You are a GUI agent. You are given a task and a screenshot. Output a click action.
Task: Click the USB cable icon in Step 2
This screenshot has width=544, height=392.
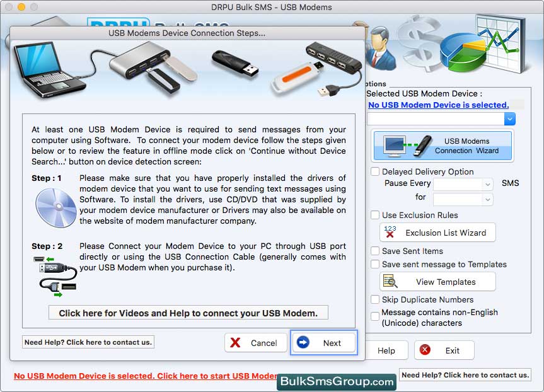[x=55, y=277]
